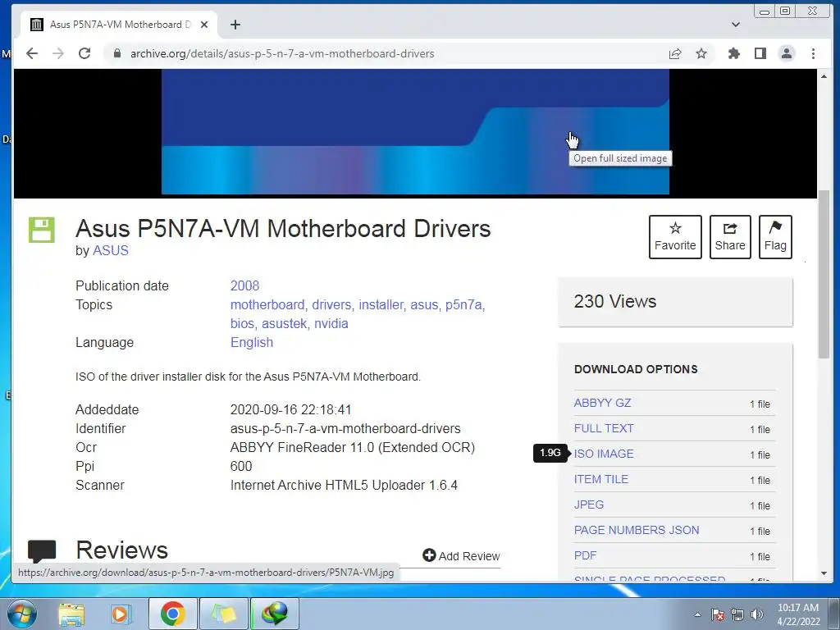This screenshot has width=840, height=630.
Task: Open the drivers topic link
Action: [x=331, y=304]
